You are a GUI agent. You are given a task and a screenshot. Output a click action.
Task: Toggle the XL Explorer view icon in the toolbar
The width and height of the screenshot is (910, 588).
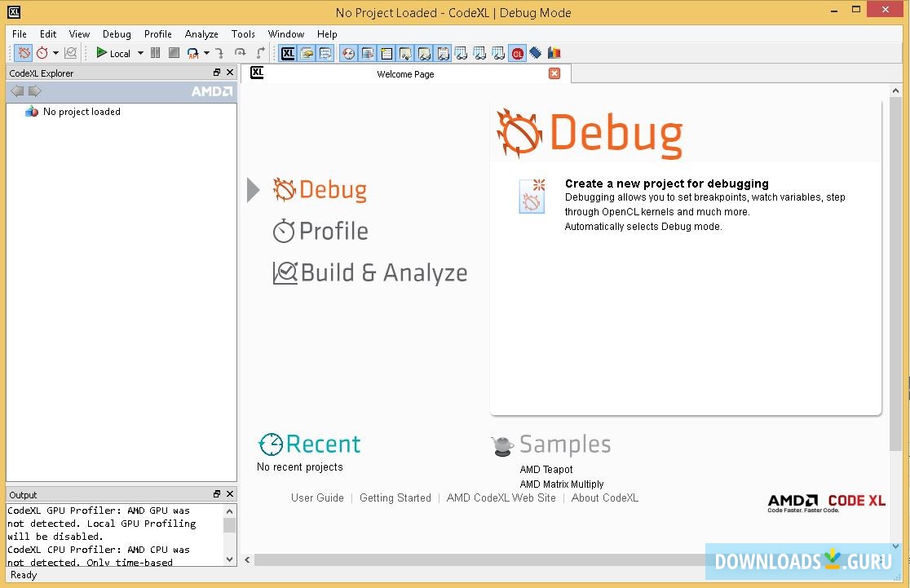point(288,53)
